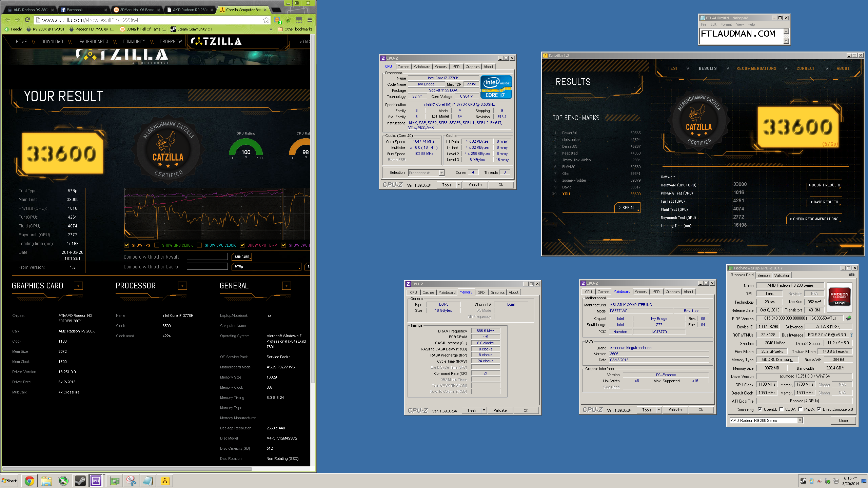This screenshot has height=488, width=868.
Task: Open the Steam Community bookmark
Action: point(194,29)
